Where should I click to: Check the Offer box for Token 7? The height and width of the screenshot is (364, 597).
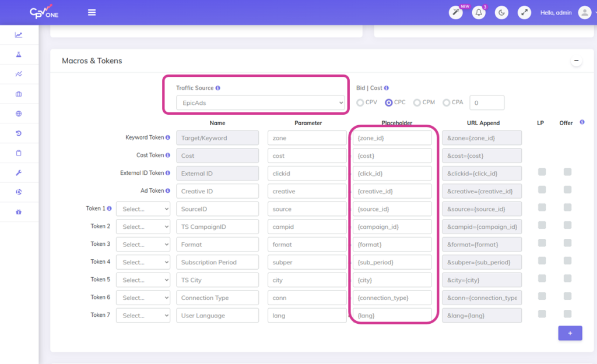coord(567,314)
